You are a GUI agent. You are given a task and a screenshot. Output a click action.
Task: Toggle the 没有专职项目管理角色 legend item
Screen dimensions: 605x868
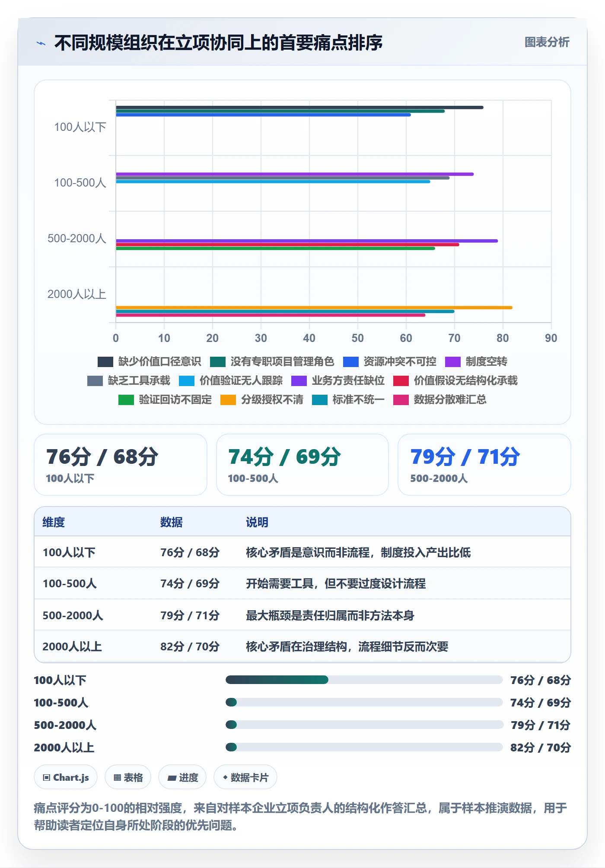[x=272, y=361]
